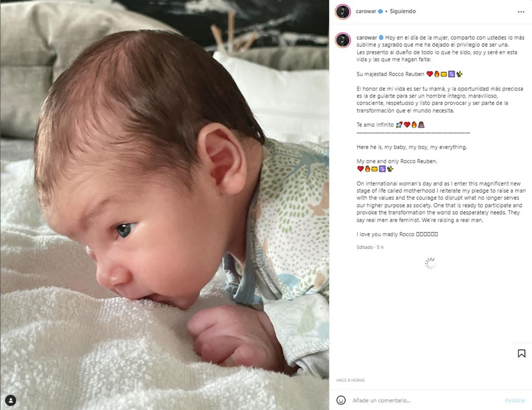Click the Publicar button

coord(515,400)
